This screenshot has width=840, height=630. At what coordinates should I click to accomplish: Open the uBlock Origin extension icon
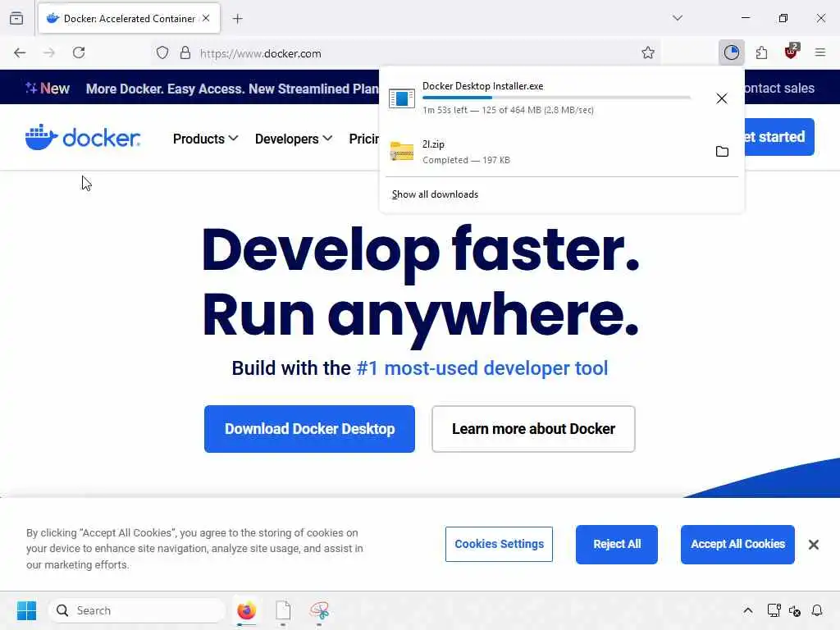pyautogui.click(x=792, y=52)
